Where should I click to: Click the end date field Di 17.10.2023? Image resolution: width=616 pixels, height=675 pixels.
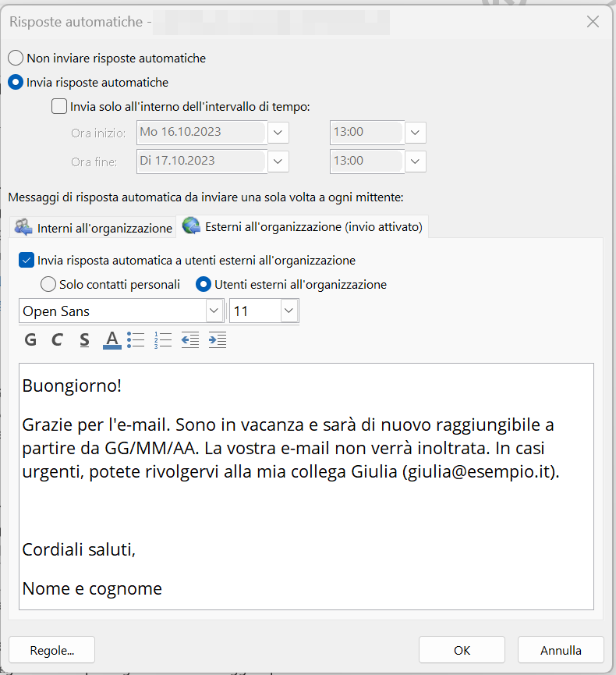pyautogui.click(x=201, y=162)
